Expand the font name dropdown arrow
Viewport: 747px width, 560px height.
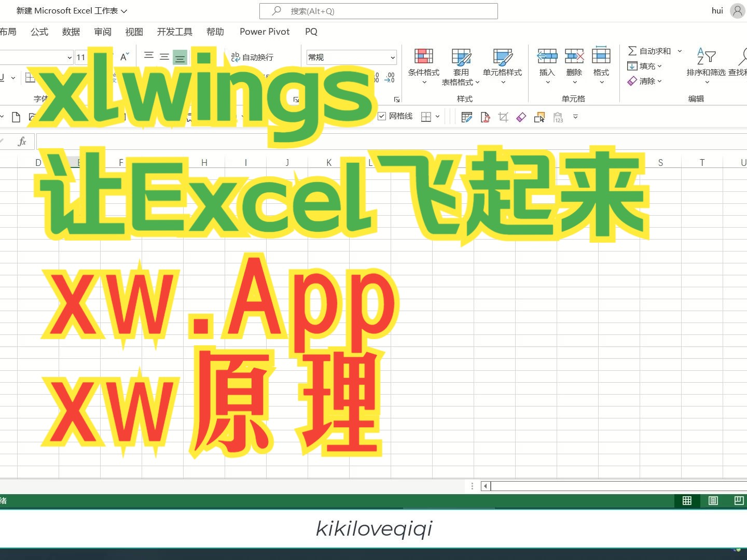point(70,58)
